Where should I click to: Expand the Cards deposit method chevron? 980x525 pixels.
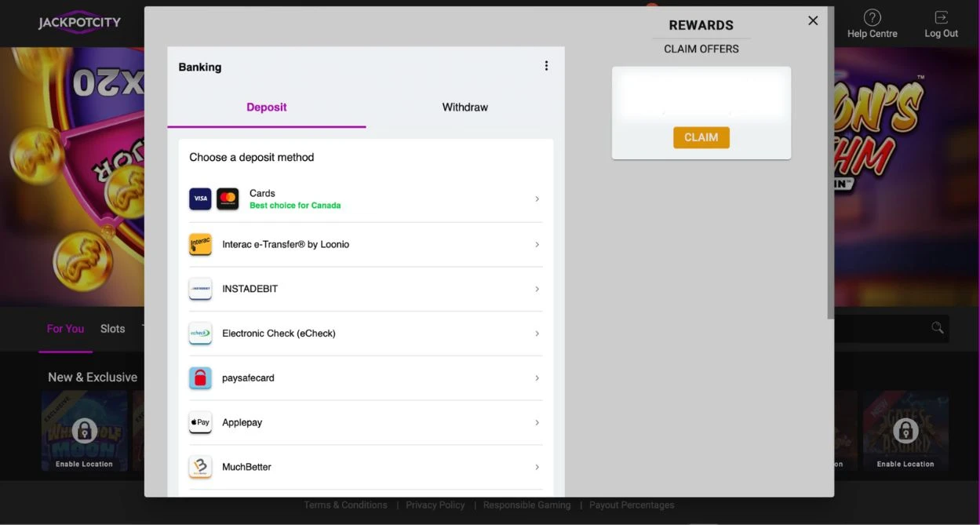pyautogui.click(x=537, y=199)
